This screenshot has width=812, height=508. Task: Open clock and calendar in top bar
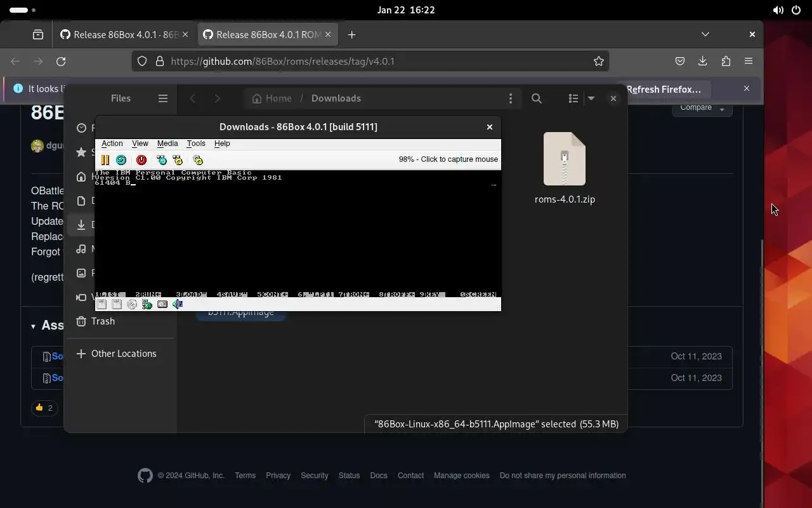406,10
